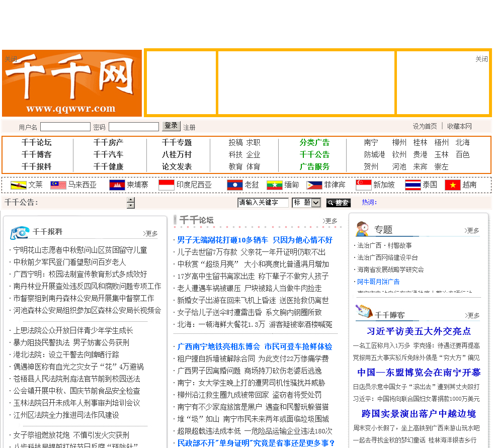Image resolution: width=493 pixels, height=448 pixels.
Task: Click the 搜索 search button
Action: 338,203
